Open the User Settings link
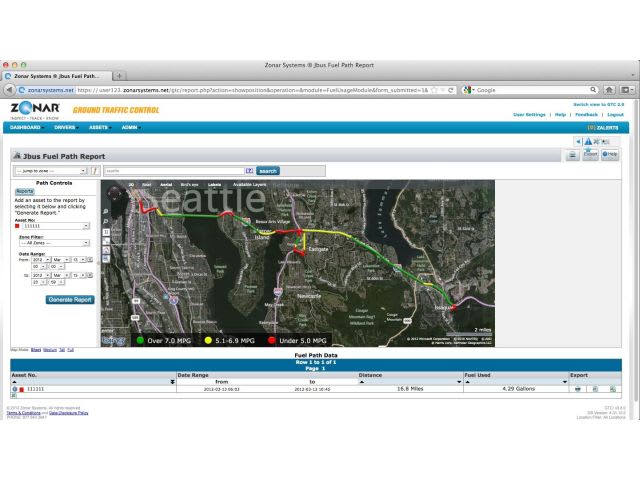The image size is (640, 480). tap(529, 115)
